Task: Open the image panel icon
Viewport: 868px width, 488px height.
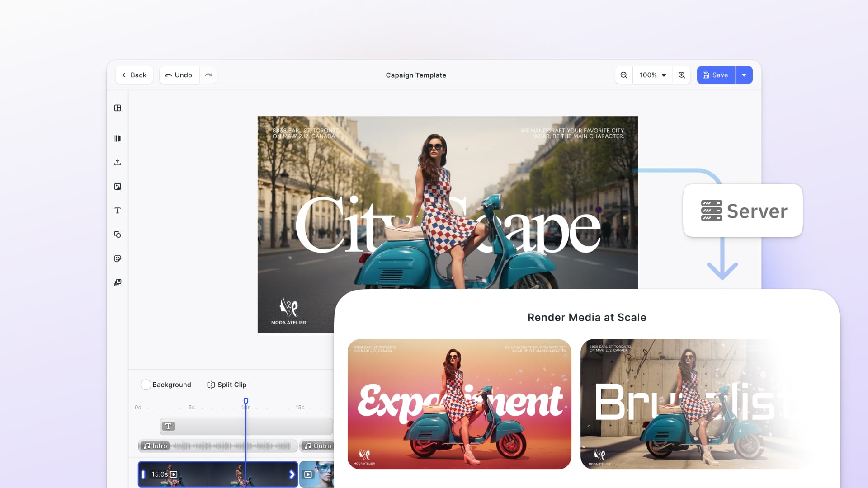Action: 118,187
